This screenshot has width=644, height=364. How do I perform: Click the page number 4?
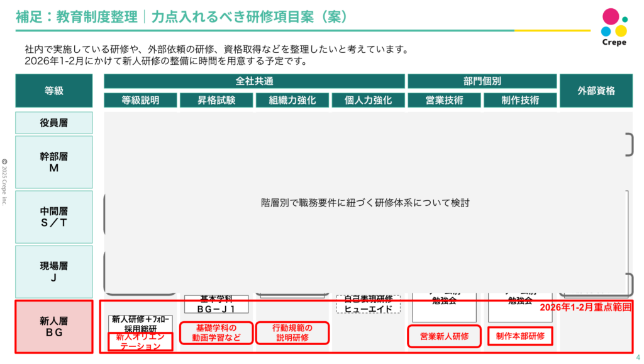pyautogui.click(x=638, y=358)
